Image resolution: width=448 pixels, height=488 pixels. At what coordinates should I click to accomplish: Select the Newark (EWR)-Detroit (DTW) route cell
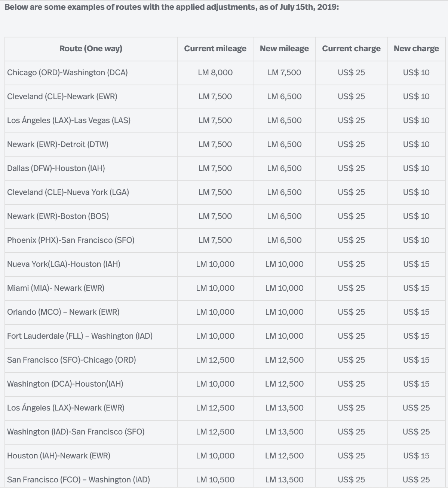(58, 144)
